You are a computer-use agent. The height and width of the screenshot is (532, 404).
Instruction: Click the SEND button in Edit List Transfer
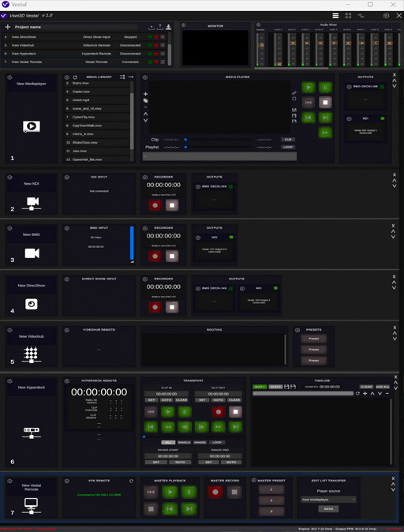[328, 509]
